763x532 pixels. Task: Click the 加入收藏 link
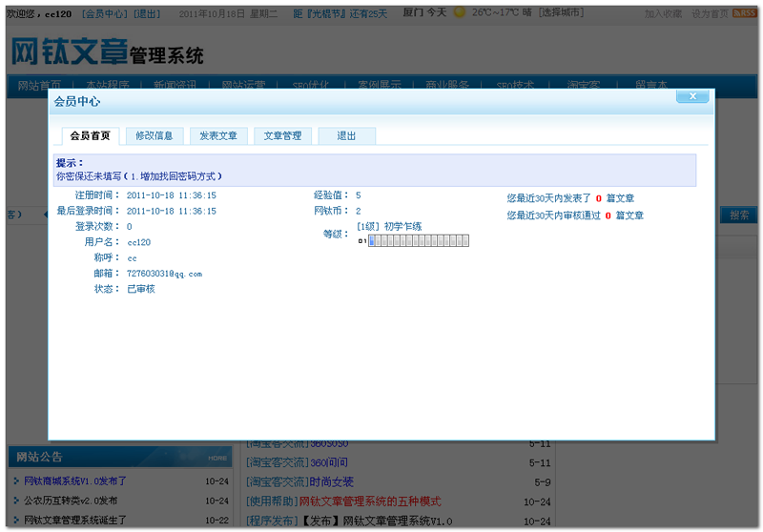(x=663, y=14)
